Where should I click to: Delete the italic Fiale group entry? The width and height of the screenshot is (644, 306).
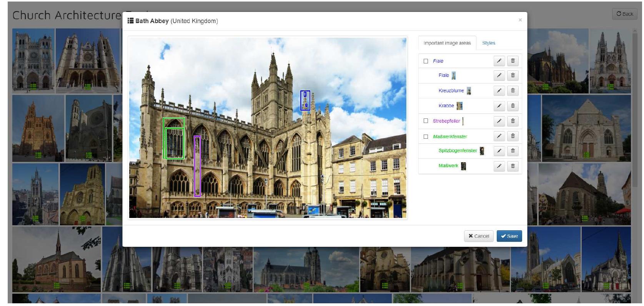pos(513,61)
